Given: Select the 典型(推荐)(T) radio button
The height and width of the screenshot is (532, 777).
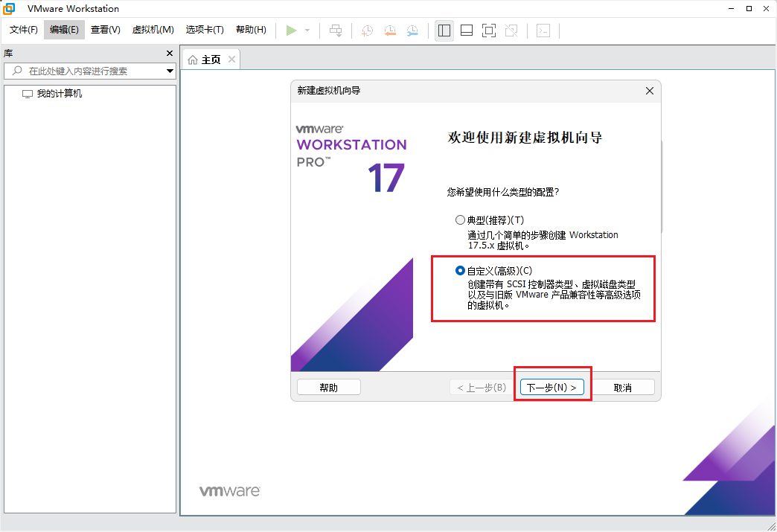Looking at the screenshot, I should click(460, 220).
